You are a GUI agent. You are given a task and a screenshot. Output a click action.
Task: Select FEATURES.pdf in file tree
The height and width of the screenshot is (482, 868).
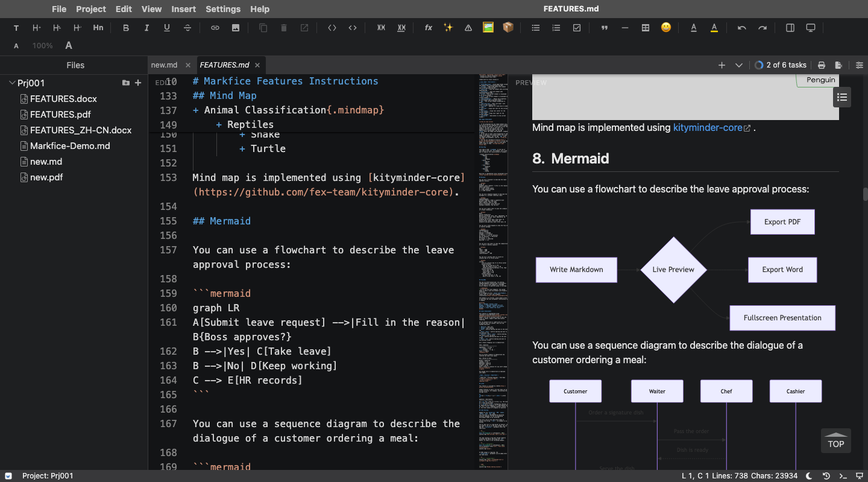pos(60,115)
